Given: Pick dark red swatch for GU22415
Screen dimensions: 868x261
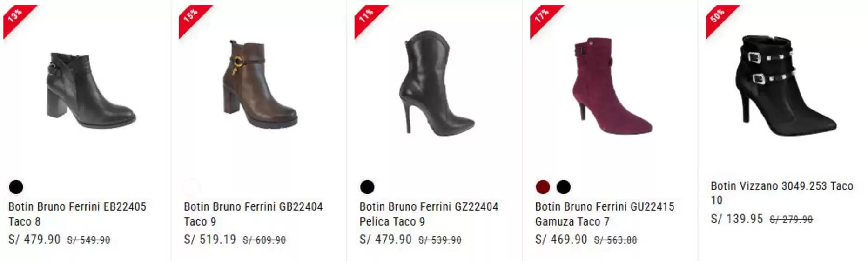Looking at the screenshot, I should [x=543, y=187].
